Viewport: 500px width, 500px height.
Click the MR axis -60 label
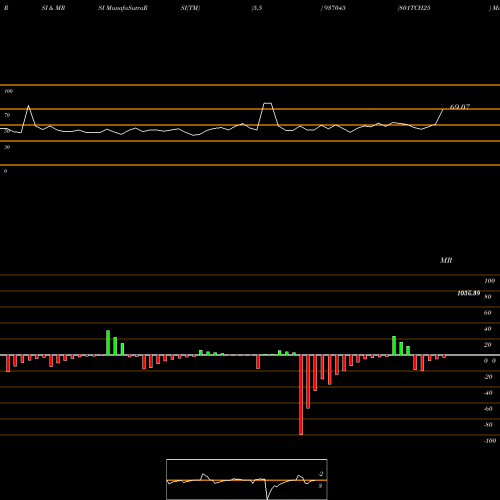pos(488,409)
